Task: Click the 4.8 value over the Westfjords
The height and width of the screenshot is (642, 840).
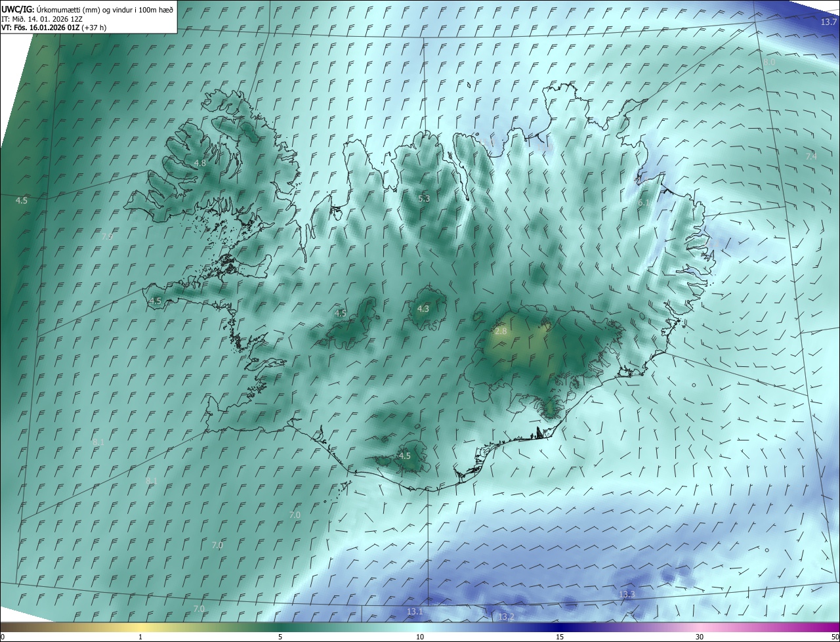Action: coord(199,163)
